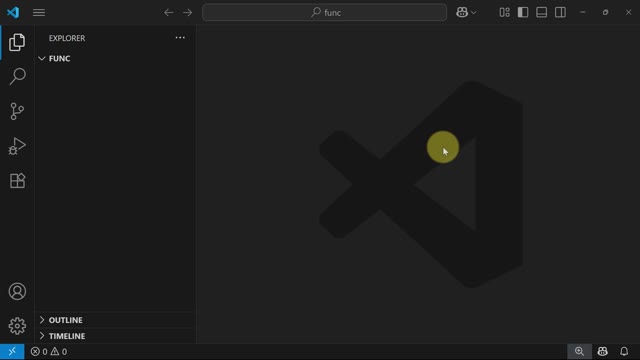
Task: Collapse the FUNC folder section
Action: tap(54, 58)
